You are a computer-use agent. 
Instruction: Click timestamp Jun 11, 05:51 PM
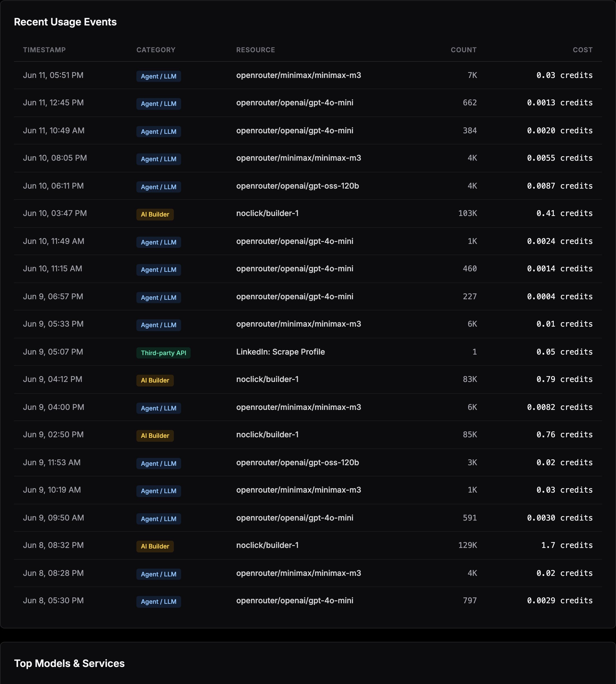coord(53,75)
